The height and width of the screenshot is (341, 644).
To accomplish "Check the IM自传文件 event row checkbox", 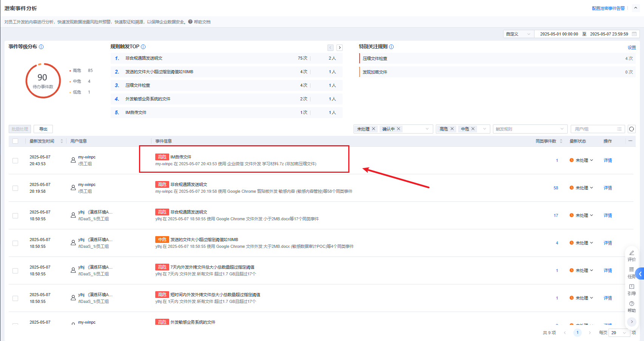I will tap(15, 161).
